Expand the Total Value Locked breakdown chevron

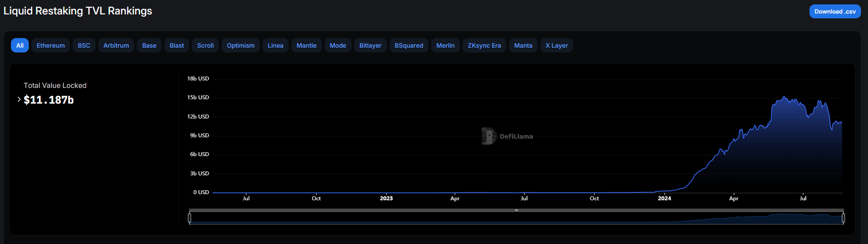coord(19,100)
